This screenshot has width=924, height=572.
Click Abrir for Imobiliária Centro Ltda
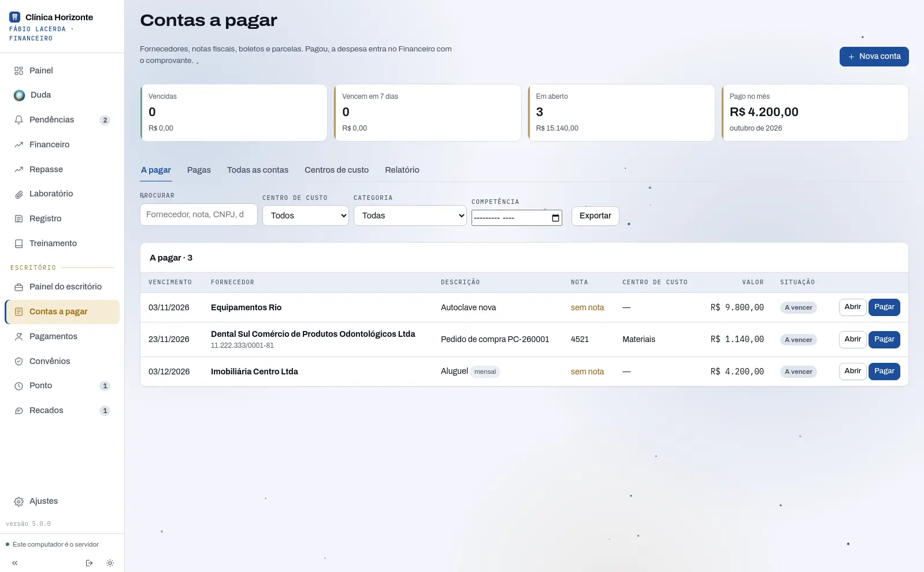point(852,372)
